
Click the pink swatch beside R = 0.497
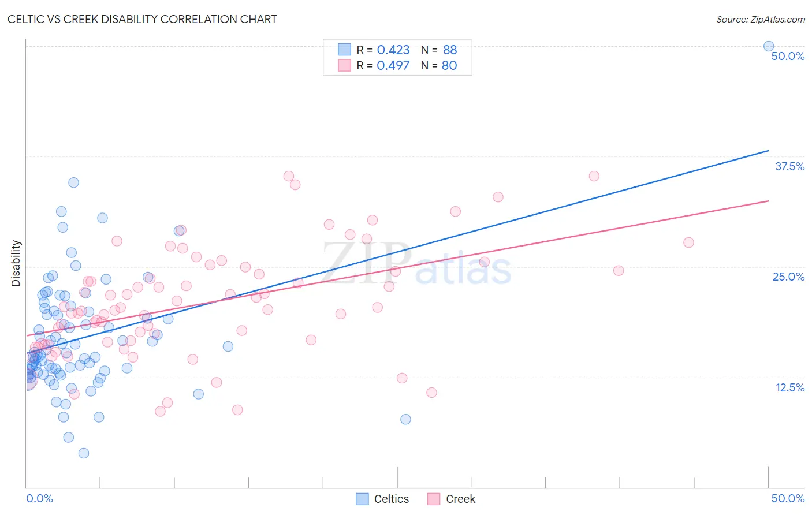click(344, 65)
